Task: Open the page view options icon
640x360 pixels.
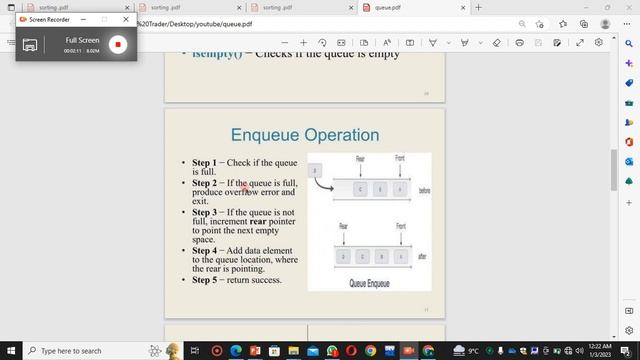Action: [364, 43]
